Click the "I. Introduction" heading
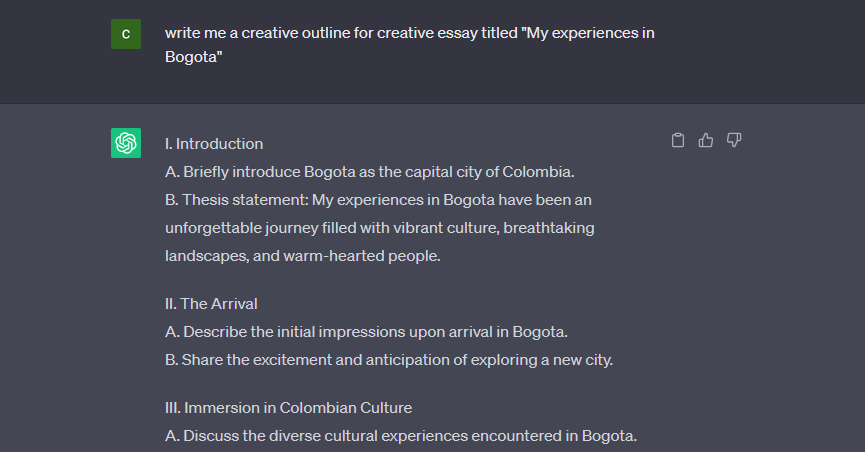The image size is (865, 452). pyautogui.click(x=214, y=144)
